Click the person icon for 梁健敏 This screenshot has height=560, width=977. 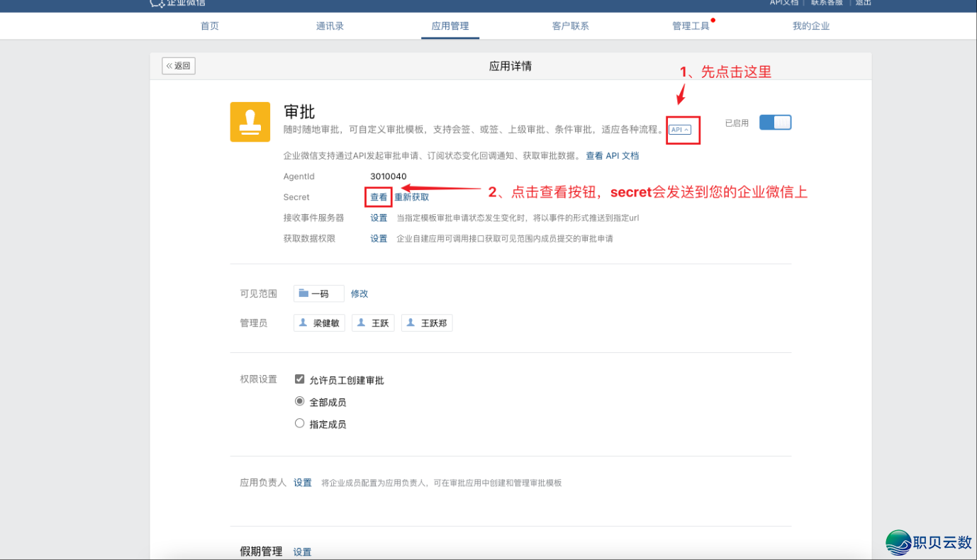pyautogui.click(x=303, y=323)
